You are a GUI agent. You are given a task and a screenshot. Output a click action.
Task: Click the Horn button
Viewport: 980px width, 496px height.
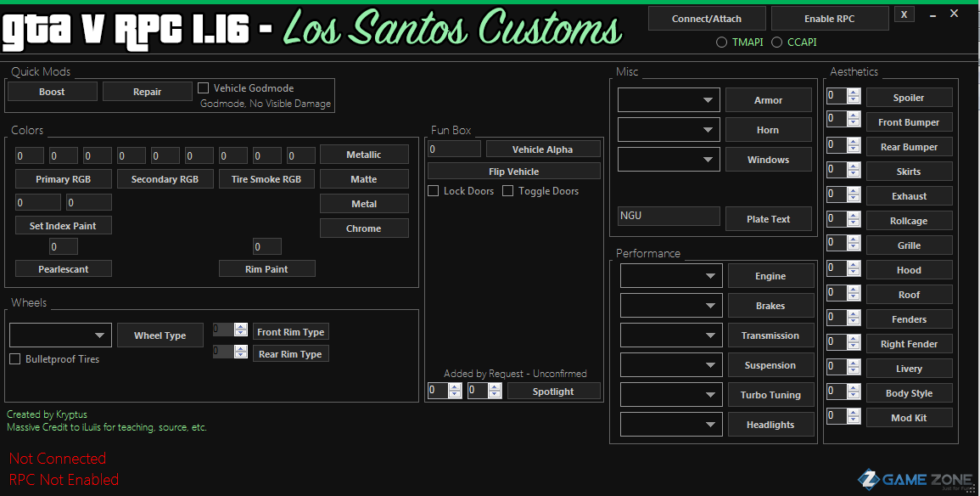click(768, 130)
